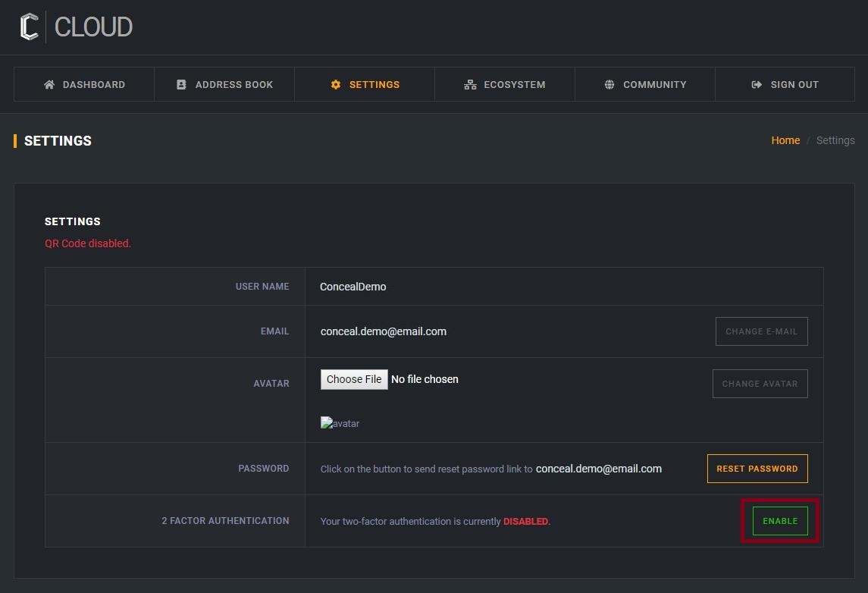Screen dimensions: 868x593
Task: Enable two-factor authentication
Action: [780, 521]
